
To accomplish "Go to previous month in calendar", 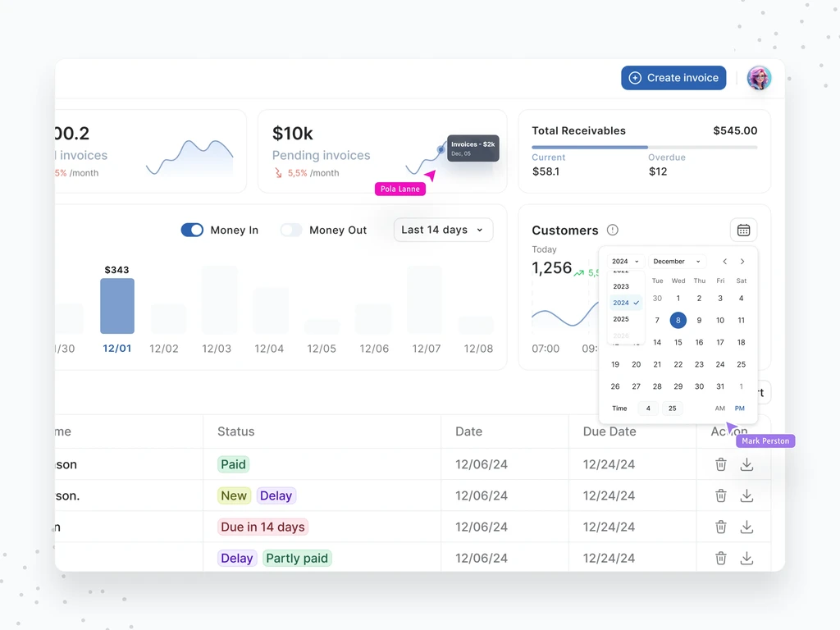I will 725,262.
